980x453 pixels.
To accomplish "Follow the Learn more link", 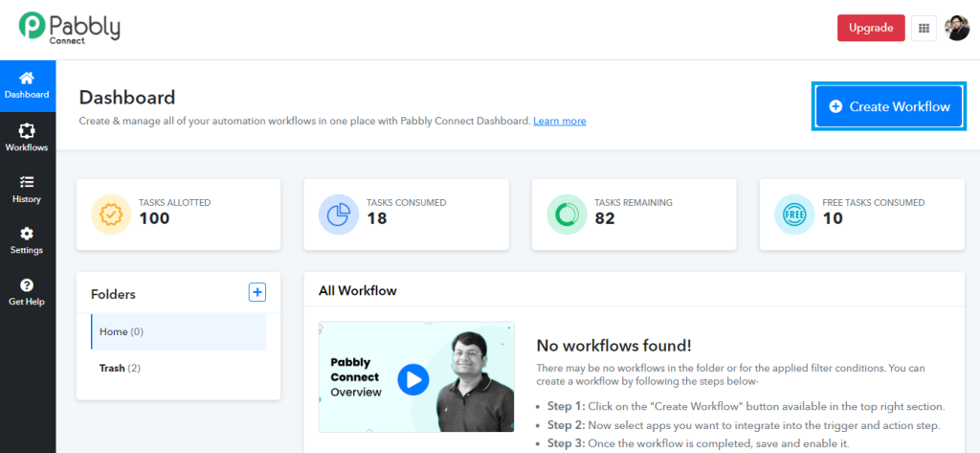I will click(x=559, y=121).
